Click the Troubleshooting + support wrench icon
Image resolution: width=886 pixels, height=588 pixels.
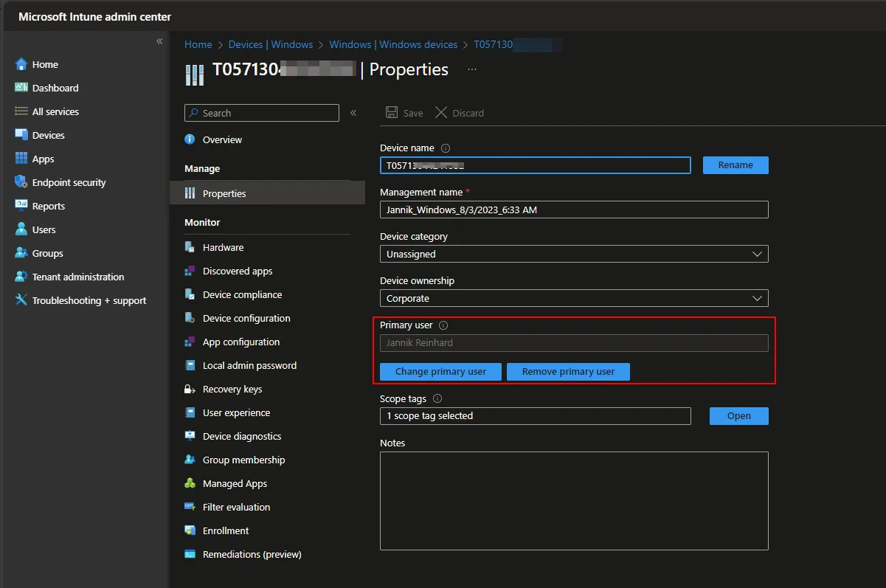21,300
